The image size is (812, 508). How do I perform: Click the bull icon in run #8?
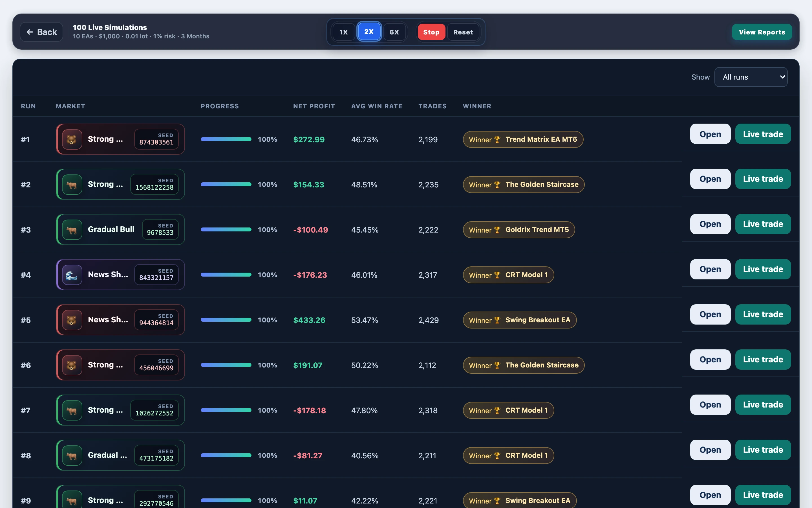click(x=72, y=455)
